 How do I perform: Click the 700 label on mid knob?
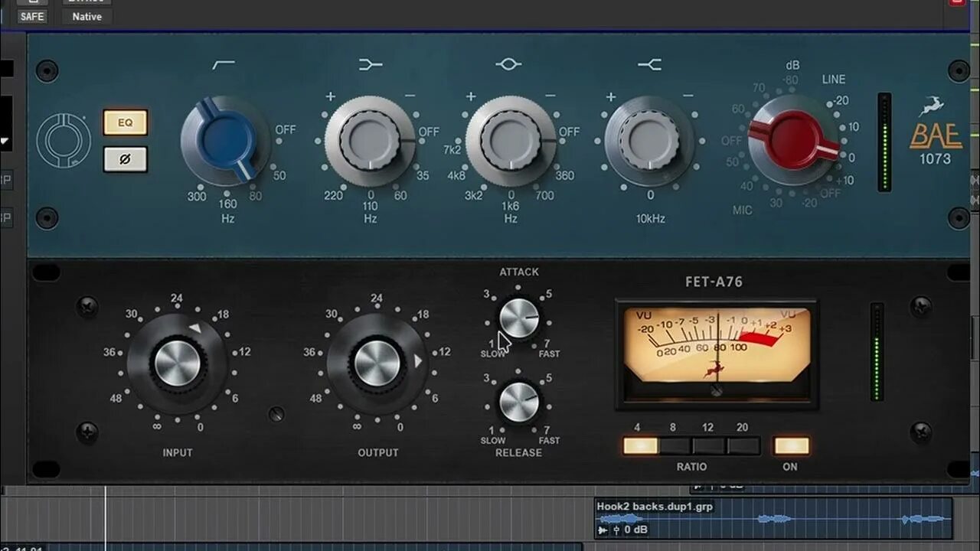click(x=544, y=196)
